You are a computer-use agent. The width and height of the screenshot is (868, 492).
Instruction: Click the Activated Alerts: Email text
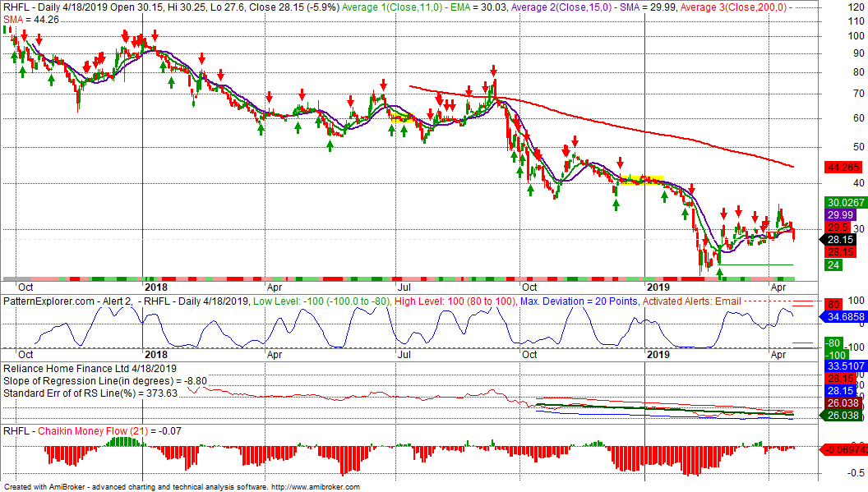click(x=691, y=301)
